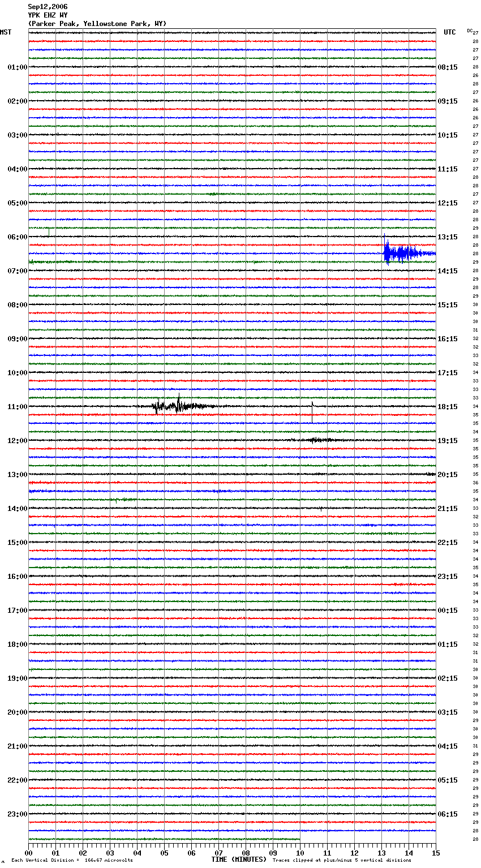481x868 pixels.
Task: Click the 17:15 UTC time label
Action: (x=448, y=373)
